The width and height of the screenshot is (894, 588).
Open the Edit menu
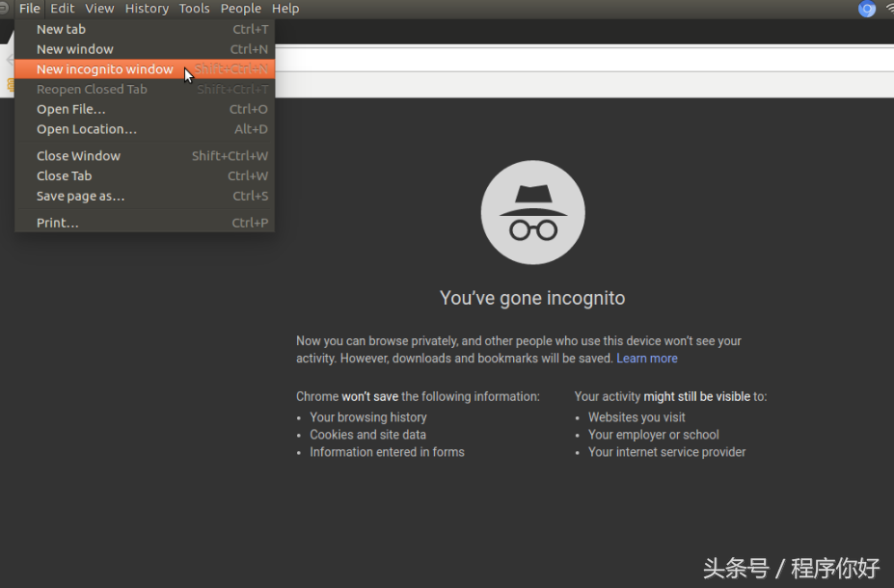(63, 9)
